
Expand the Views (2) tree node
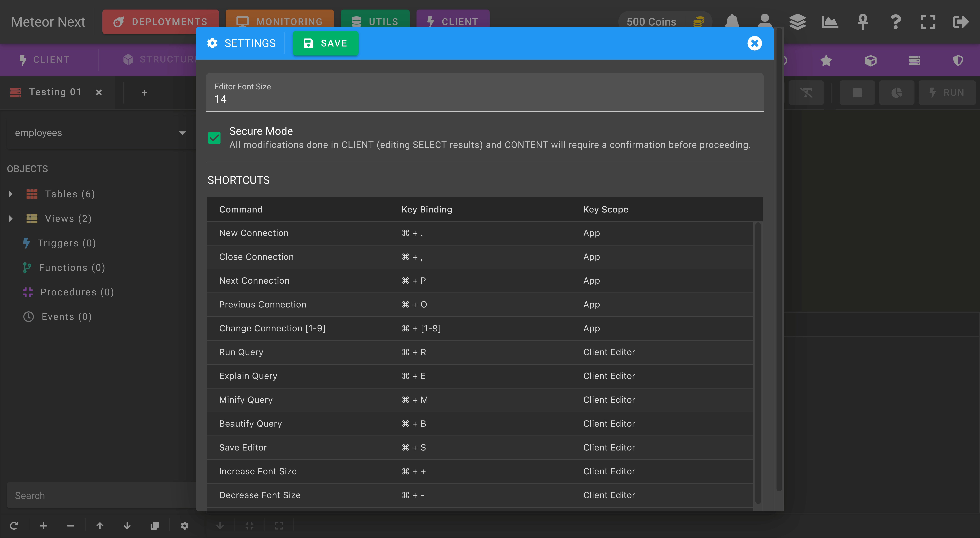click(x=11, y=219)
